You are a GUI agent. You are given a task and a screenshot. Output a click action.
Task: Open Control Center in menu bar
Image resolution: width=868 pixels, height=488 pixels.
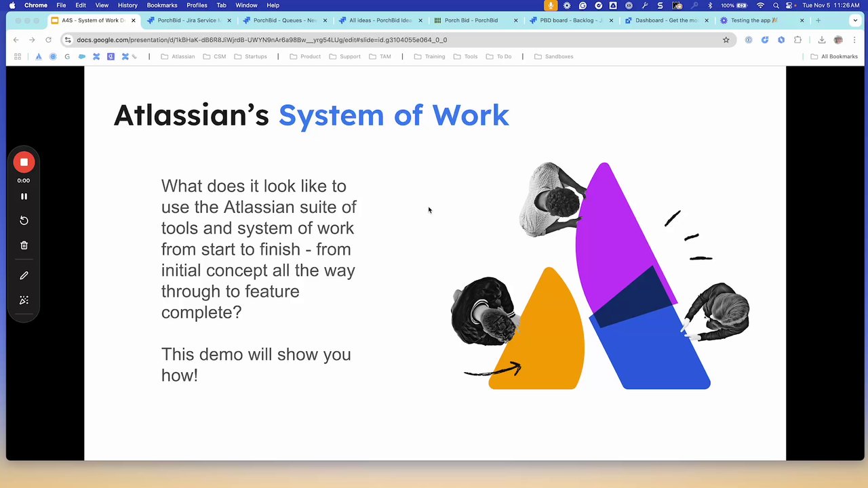point(790,5)
